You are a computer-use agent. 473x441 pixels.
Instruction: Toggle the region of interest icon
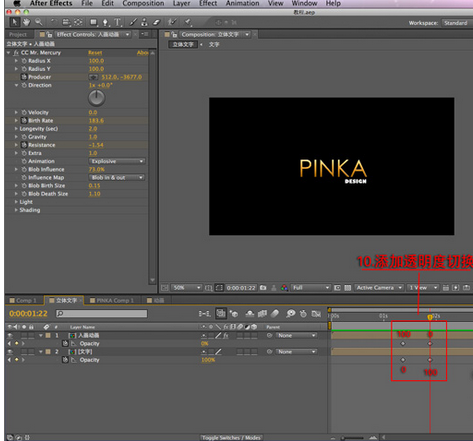(x=337, y=288)
